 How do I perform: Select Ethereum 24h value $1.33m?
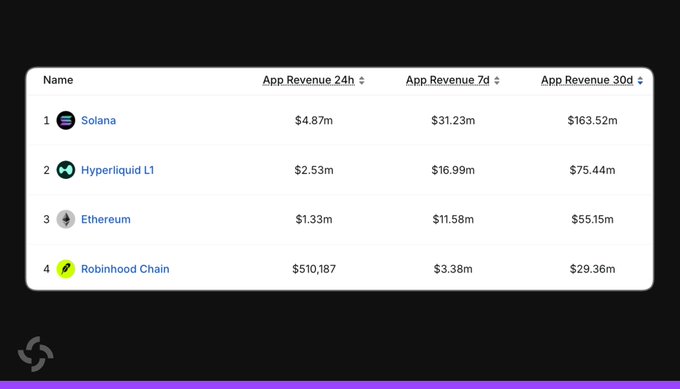coord(314,219)
